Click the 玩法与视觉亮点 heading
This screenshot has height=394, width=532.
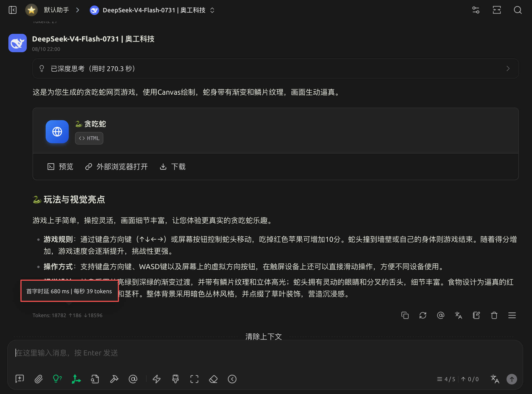pyautogui.click(x=69, y=200)
